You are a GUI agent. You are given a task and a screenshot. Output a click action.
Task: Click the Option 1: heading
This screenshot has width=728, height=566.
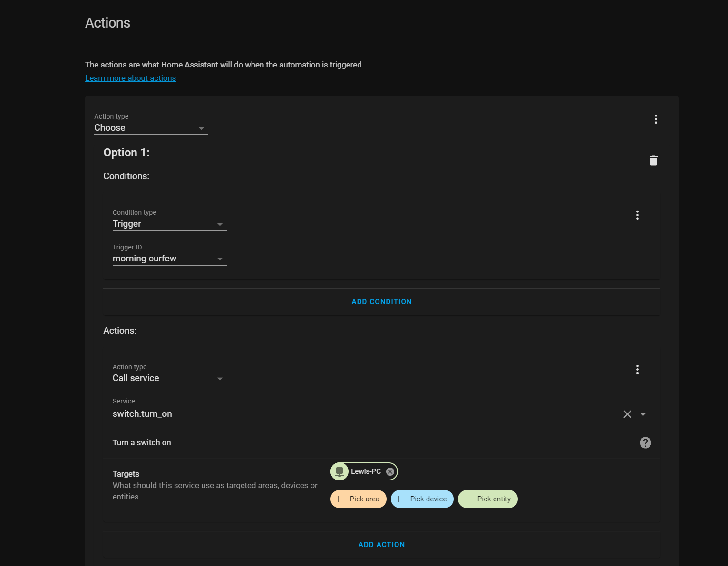click(126, 153)
